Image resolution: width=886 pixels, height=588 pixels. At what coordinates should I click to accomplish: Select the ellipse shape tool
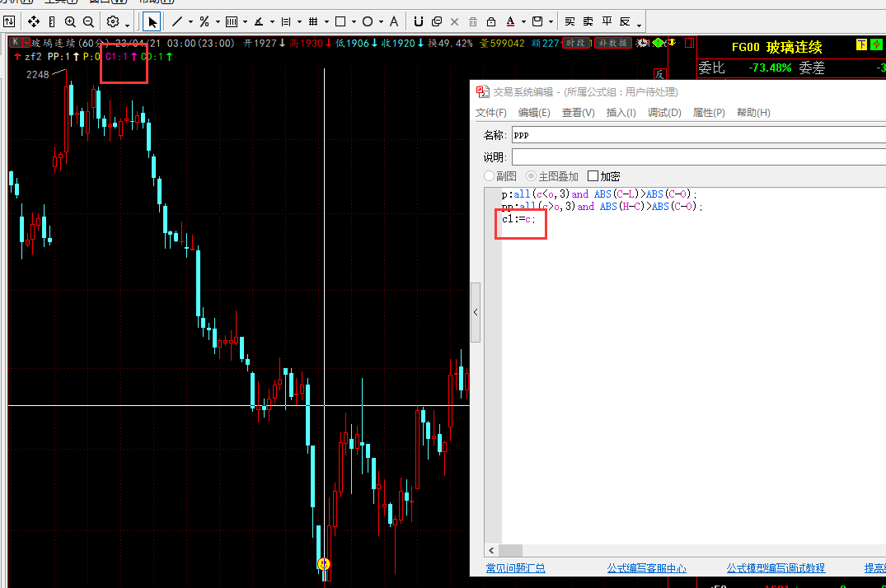click(x=368, y=21)
